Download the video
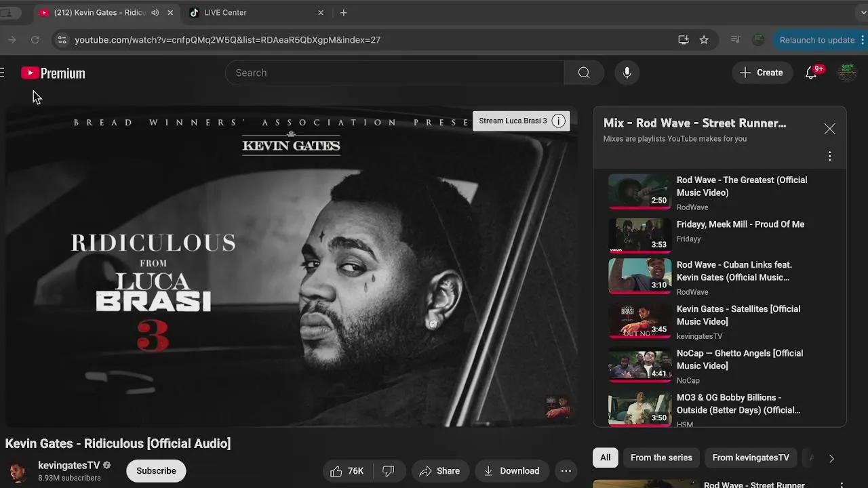 tap(513, 471)
